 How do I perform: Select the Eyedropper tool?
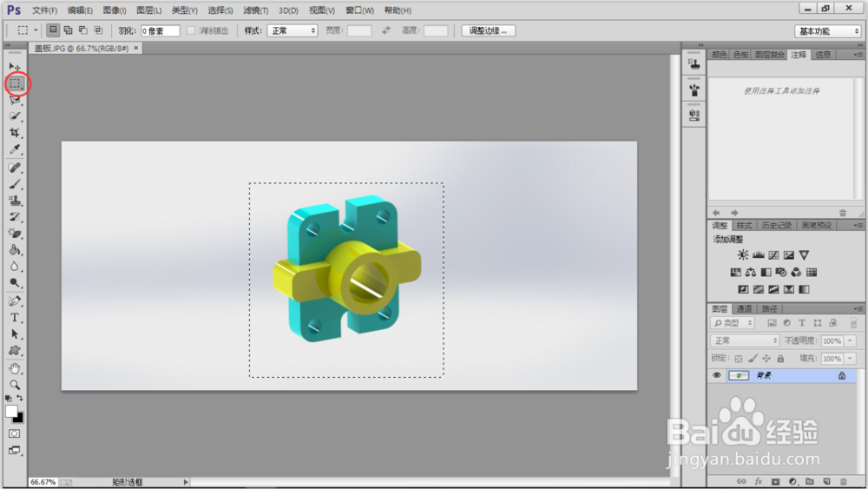pyautogui.click(x=15, y=149)
